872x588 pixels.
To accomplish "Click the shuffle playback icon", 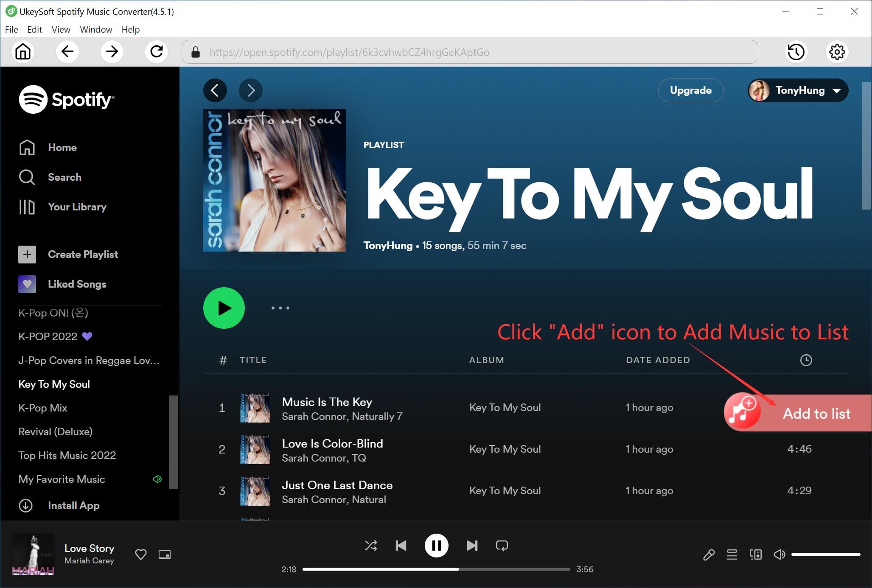I will [x=371, y=545].
